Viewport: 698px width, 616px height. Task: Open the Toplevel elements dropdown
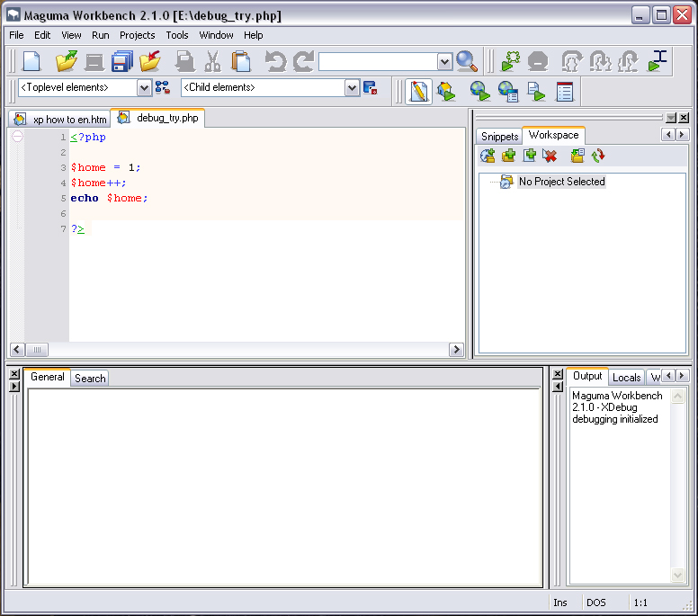(x=144, y=88)
